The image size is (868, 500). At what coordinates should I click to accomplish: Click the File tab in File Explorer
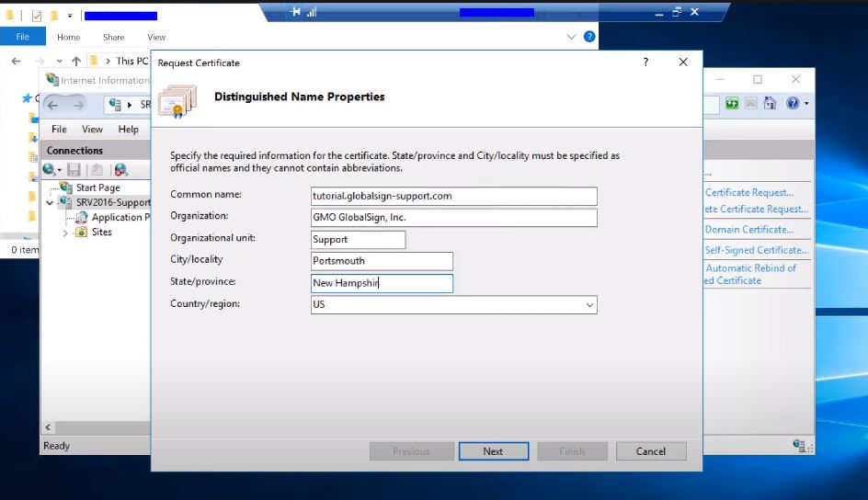[23, 37]
